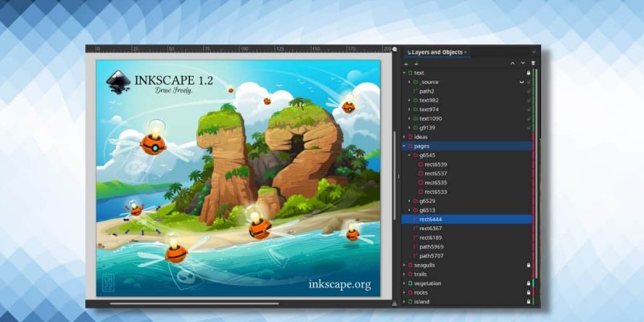
Task: Toggle lock on the path2 row
Action: [x=529, y=91]
